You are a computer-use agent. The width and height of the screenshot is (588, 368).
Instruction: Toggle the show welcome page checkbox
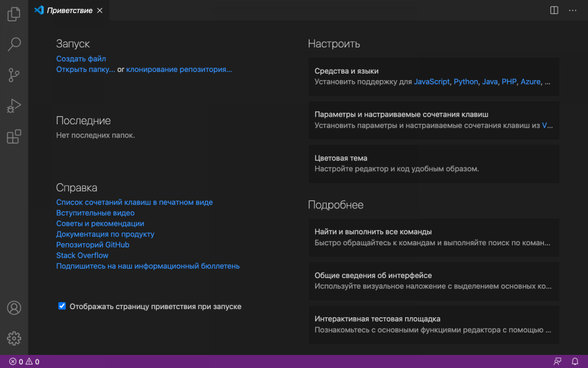click(62, 306)
